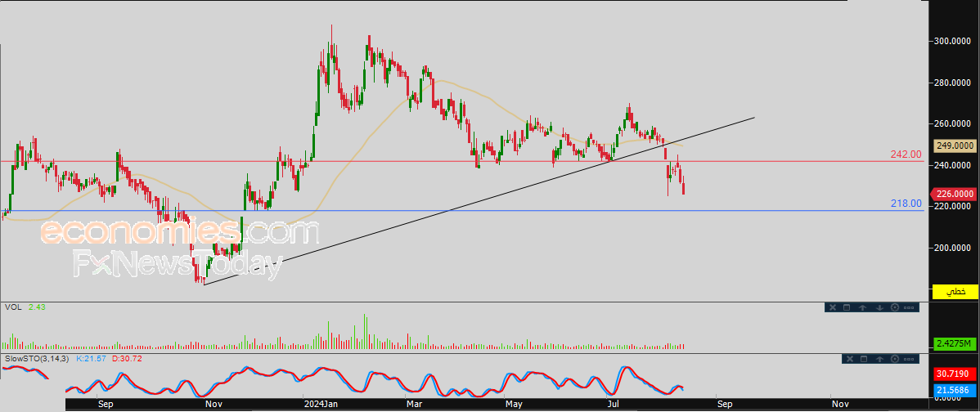
Task: Close the VOL indicator panel
Action: tap(832, 307)
